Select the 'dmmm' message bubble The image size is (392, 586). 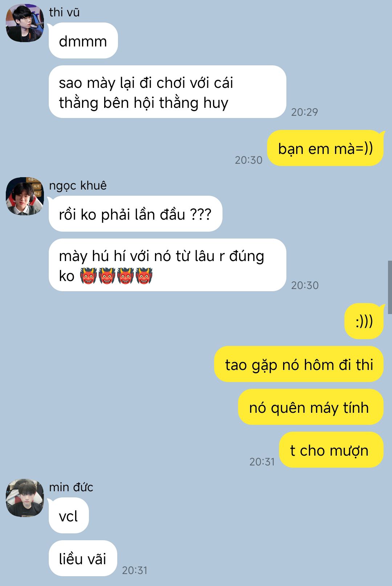tap(83, 41)
